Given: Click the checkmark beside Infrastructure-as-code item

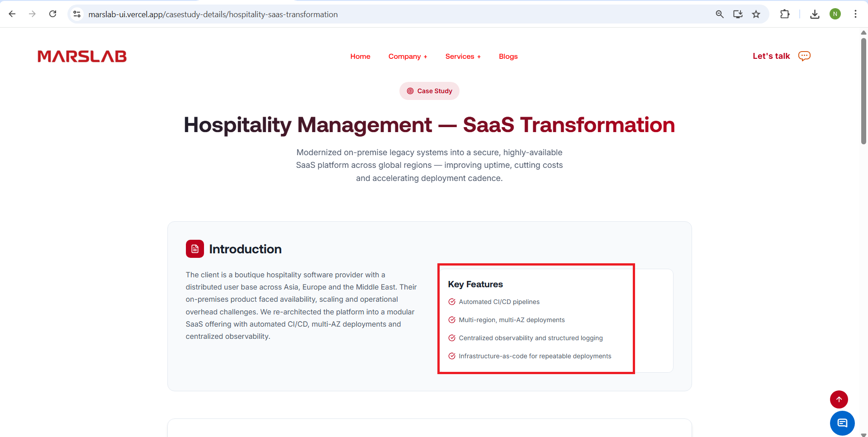Looking at the screenshot, I should click(451, 356).
